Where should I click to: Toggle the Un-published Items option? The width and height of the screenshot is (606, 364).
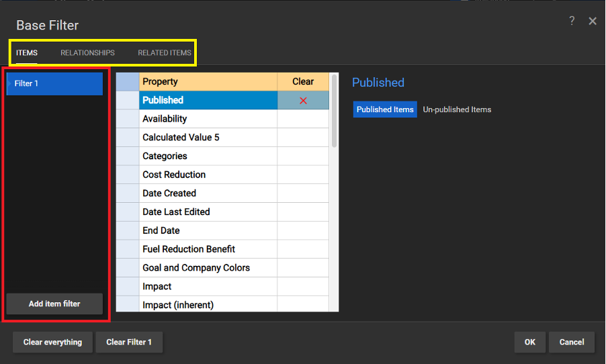click(457, 109)
